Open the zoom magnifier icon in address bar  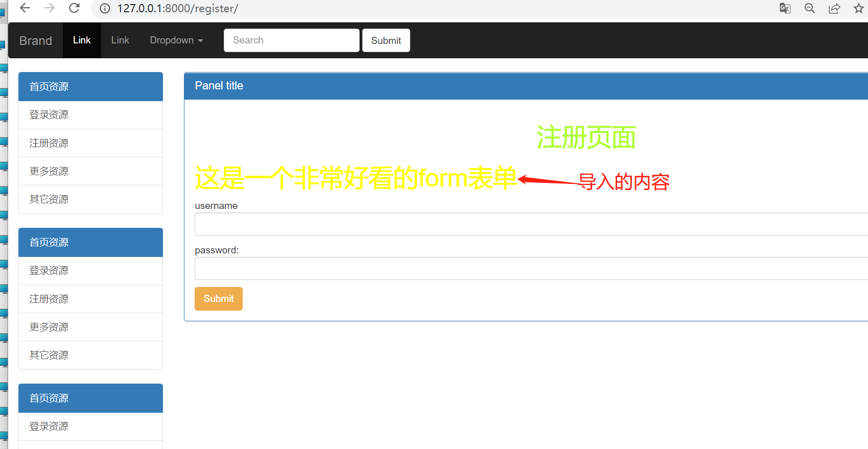810,8
